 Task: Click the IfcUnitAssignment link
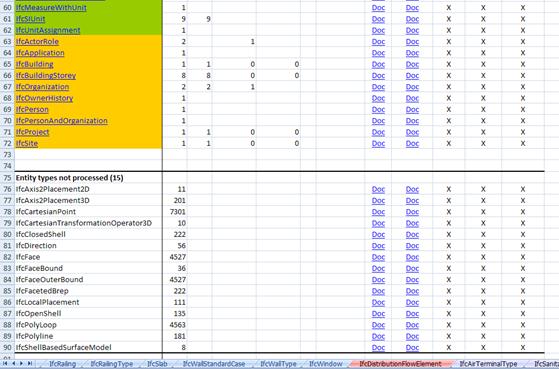[x=48, y=30]
